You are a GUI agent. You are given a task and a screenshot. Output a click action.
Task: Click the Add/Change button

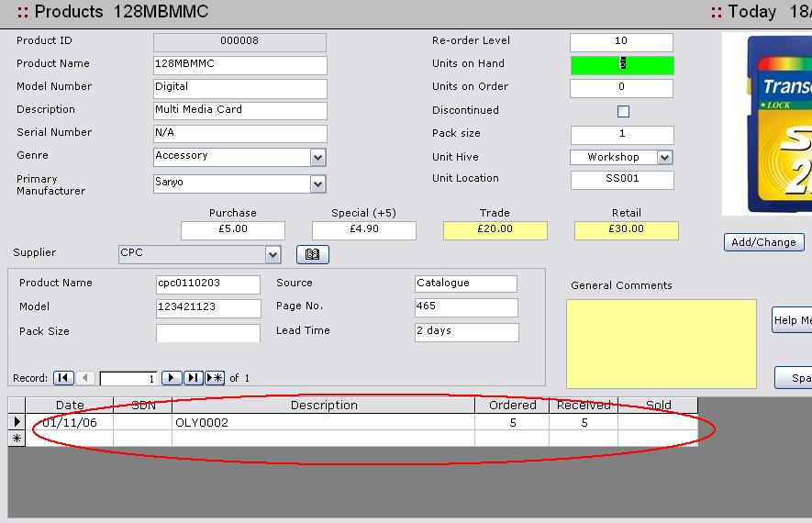[x=764, y=242]
